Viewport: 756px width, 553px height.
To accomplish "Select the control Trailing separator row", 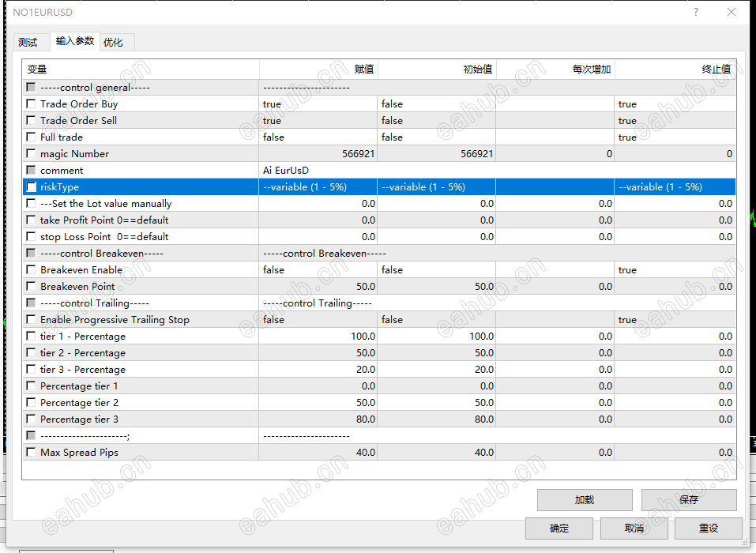I will pyautogui.click(x=379, y=303).
